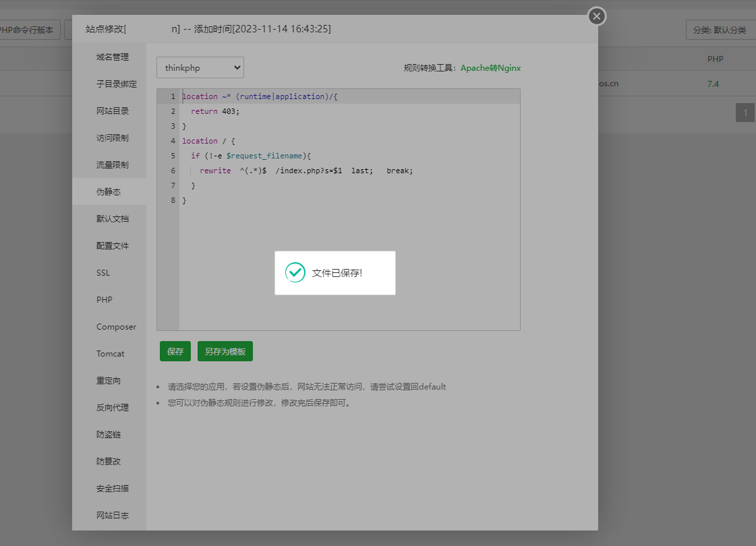Open the Apache转Nginx conversion tool link
The image size is (756, 546).
(490, 68)
